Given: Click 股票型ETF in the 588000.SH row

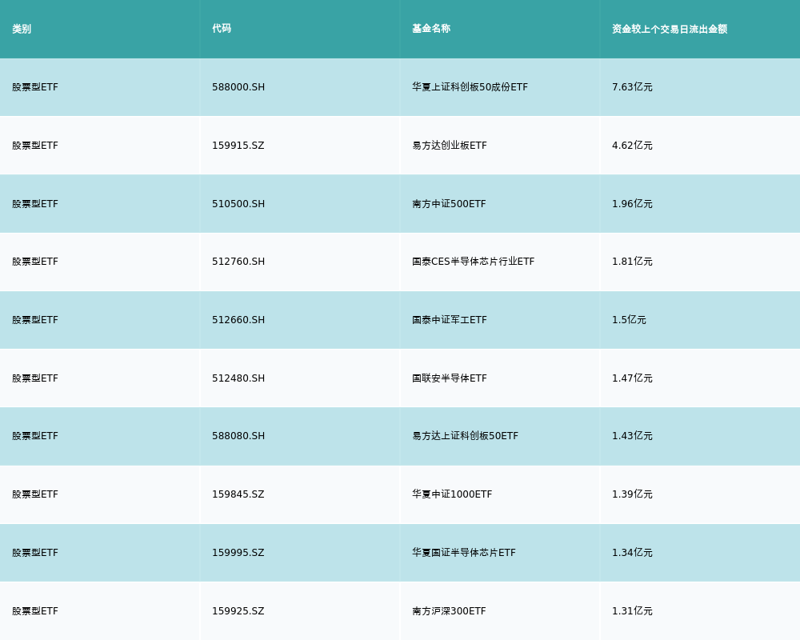Looking at the screenshot, I should pyautogui.click(x=35, y=87).
